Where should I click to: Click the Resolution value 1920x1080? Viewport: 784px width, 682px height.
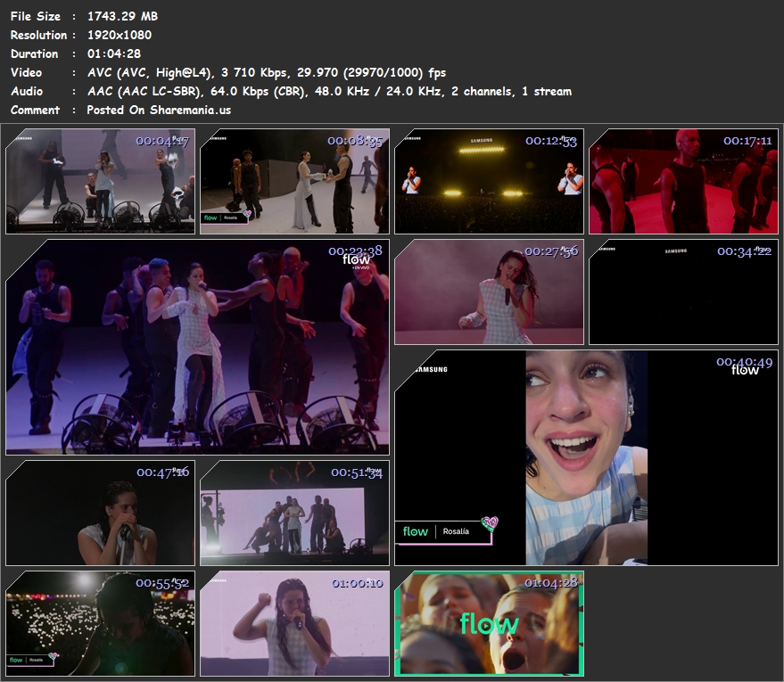click(120, 35)
